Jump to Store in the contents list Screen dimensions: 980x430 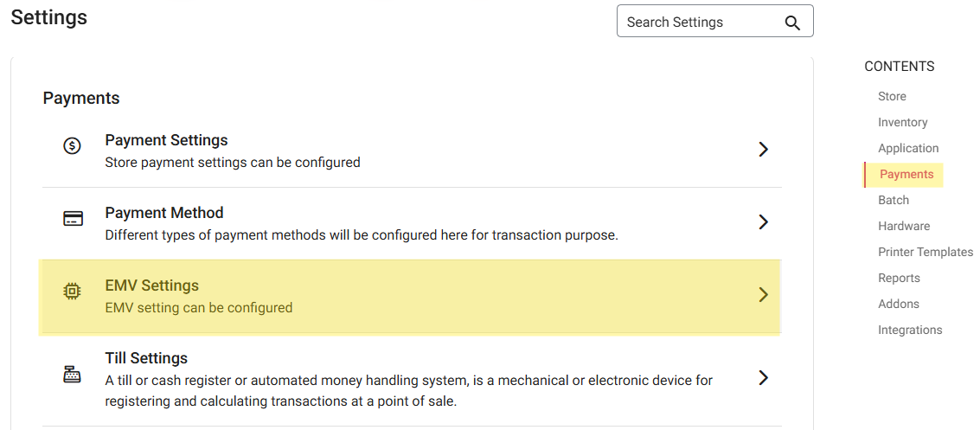892,96
